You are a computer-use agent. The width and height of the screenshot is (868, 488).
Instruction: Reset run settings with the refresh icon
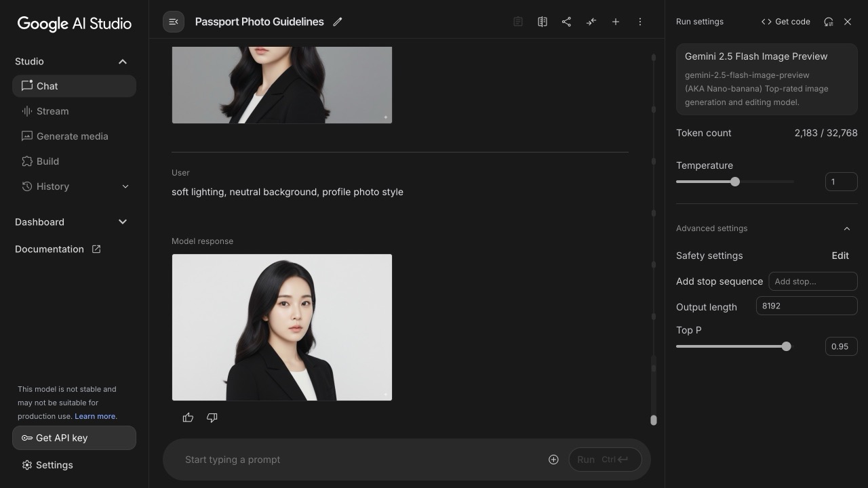[x=829, y=22]
